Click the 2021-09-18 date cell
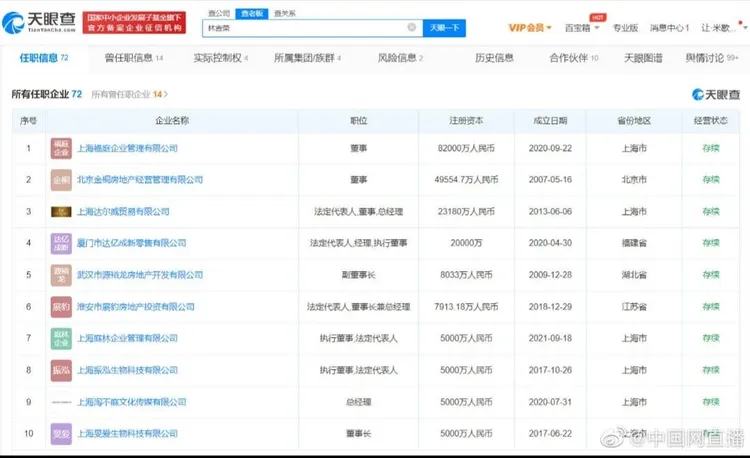The width and height of the screenshot is (750, 458). 550,338
